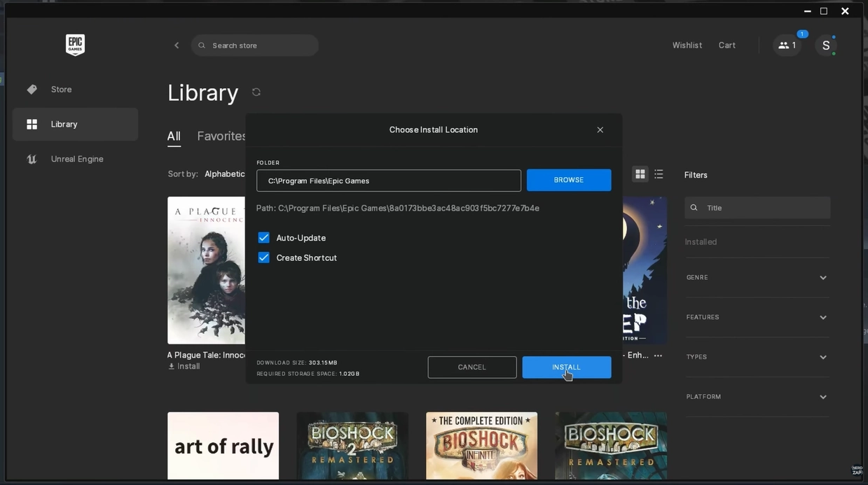
Task: Close the Choose Install Location dialog
Action: (600, 130)
